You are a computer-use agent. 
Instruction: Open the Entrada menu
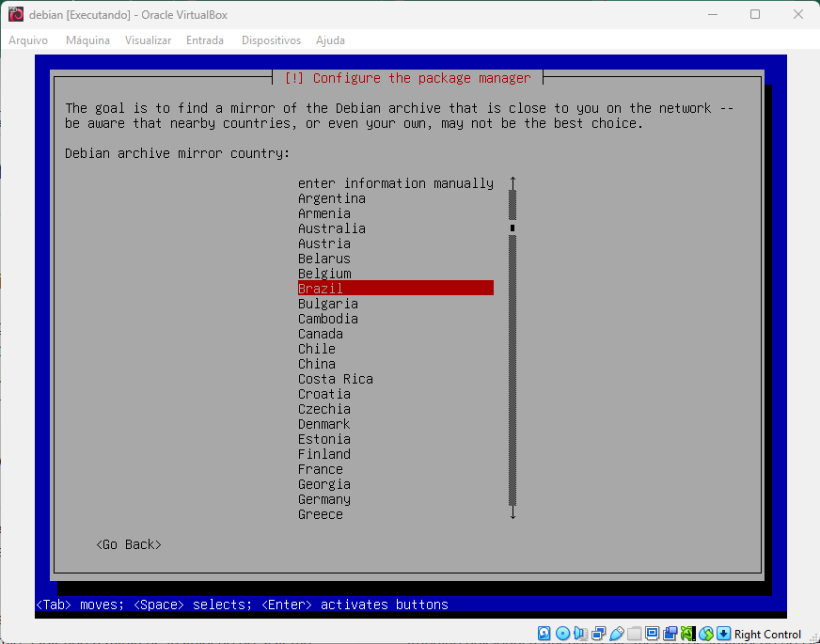pos(205,40)
